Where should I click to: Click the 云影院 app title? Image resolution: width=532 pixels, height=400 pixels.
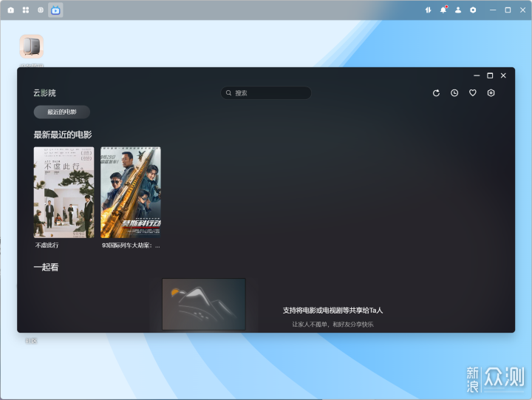pyautogui.click(x=44, y=93)
